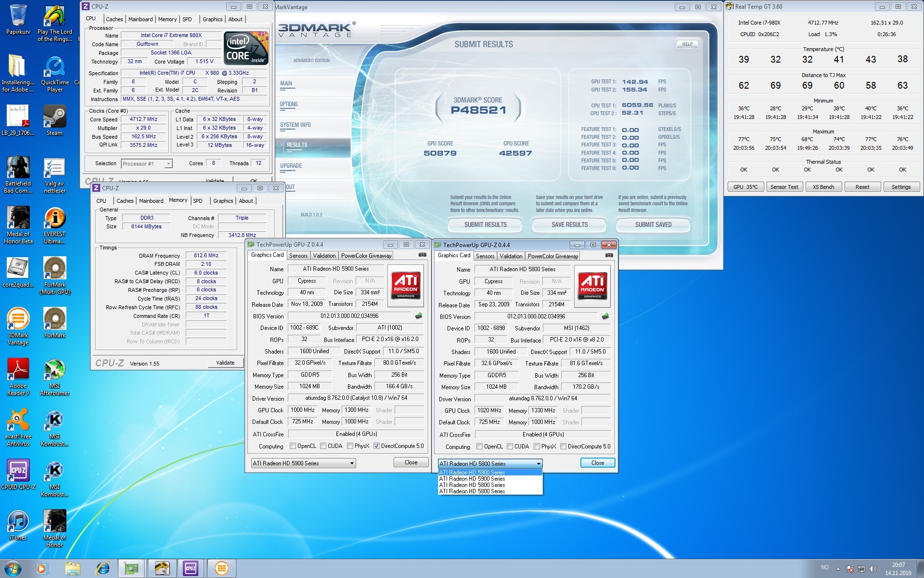
Task: Open CPUID CPU-Z desktop icon
Action: (18, 474)
